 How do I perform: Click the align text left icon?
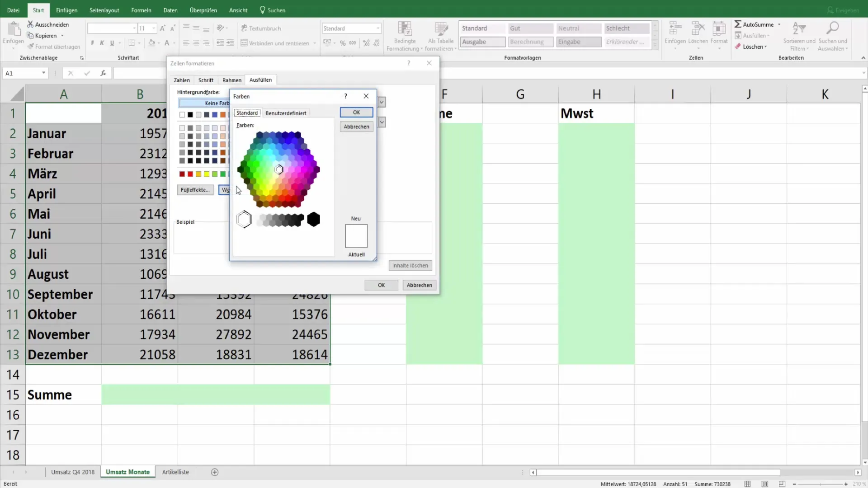[x=186, y=43]
